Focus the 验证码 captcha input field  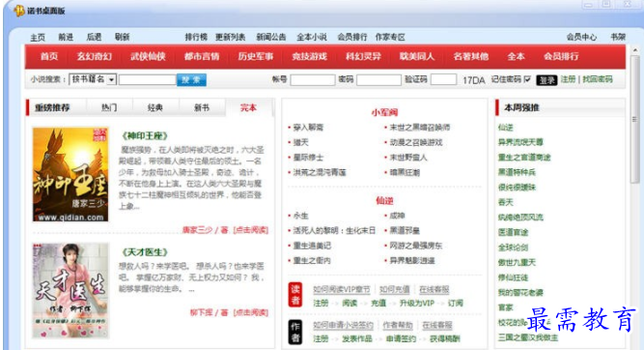point(443,79)
